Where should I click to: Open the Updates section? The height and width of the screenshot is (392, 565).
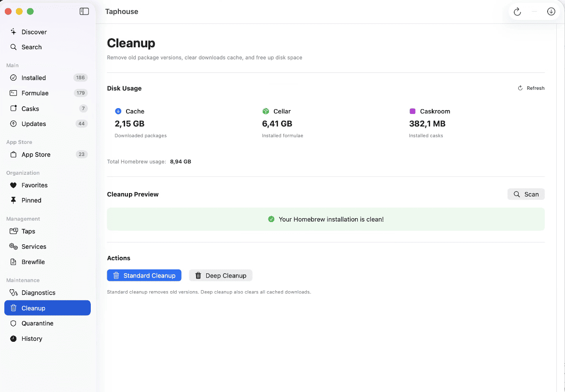coord(33,124)
